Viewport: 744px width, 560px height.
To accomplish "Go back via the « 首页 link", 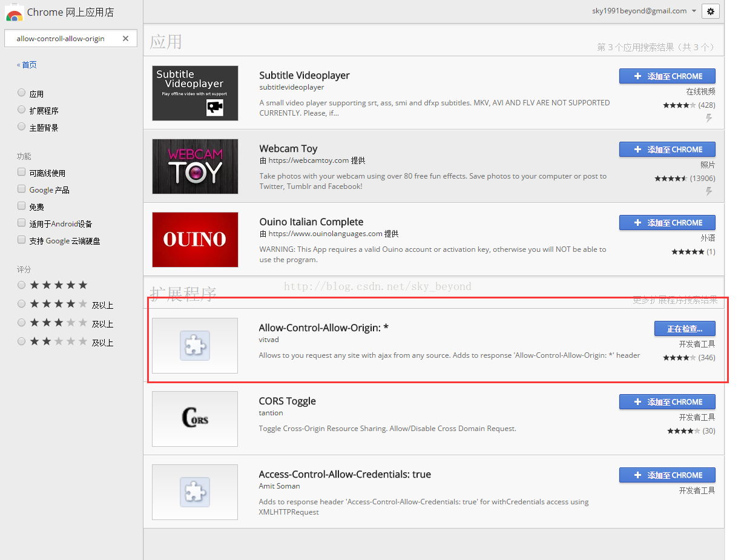I will pyautogui.click(x=27, y=65).
